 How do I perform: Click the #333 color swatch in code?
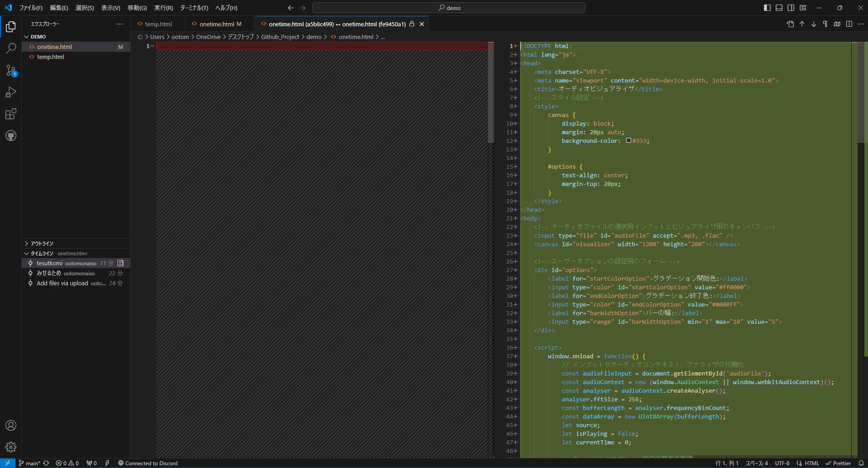(x=628, y=141)
